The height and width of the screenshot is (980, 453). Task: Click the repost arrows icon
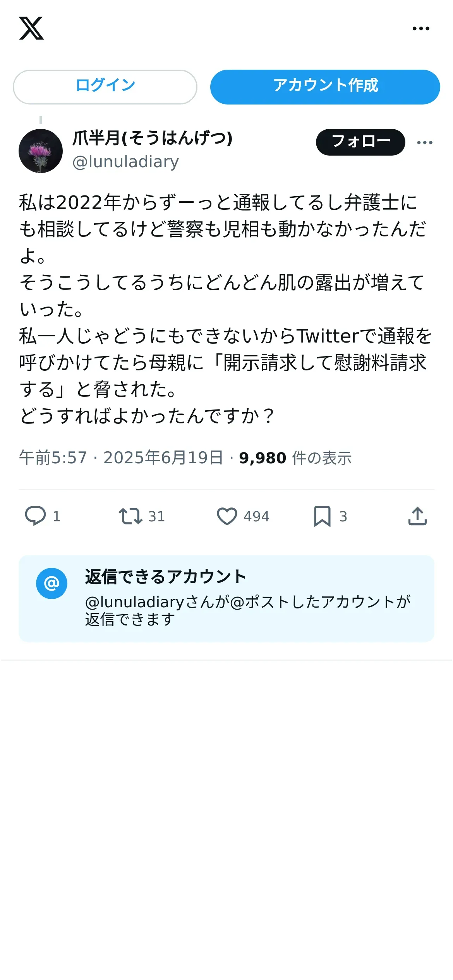[130, 516]
